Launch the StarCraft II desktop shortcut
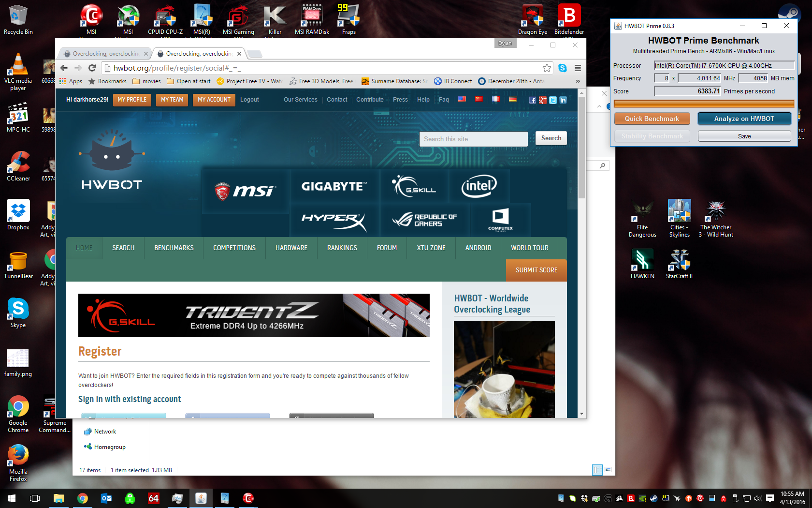The width and height of the screenshot is (812, 508). (679, 264)
